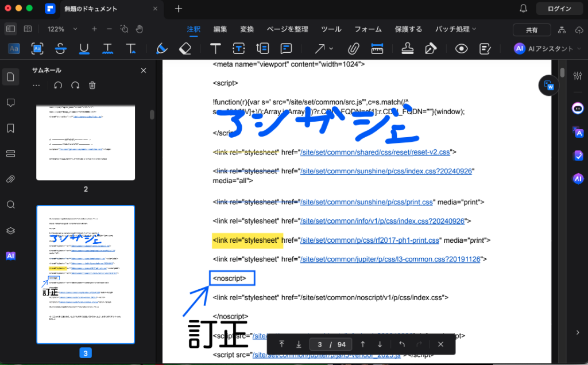The height and width of the screenshot is (365, 588).
Task: Rotate page counterclockwise in thumbnail panel
Action: (58, 86)
